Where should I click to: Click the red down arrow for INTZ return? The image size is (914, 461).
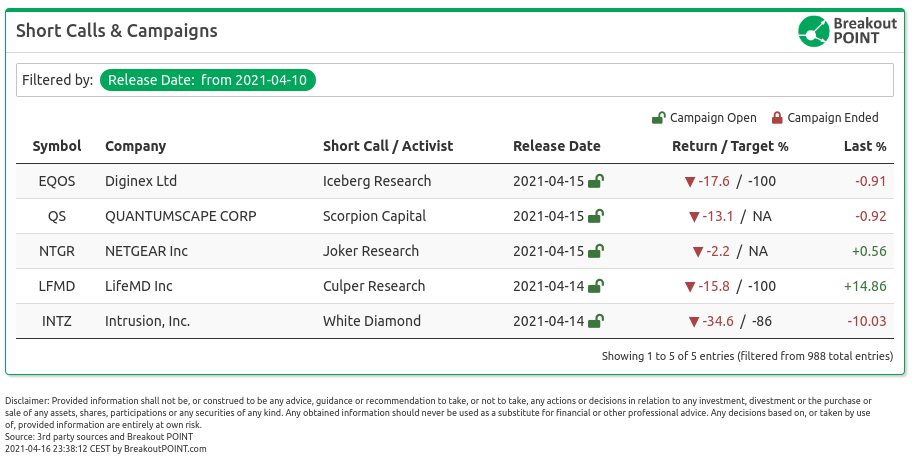coord(694,321)
